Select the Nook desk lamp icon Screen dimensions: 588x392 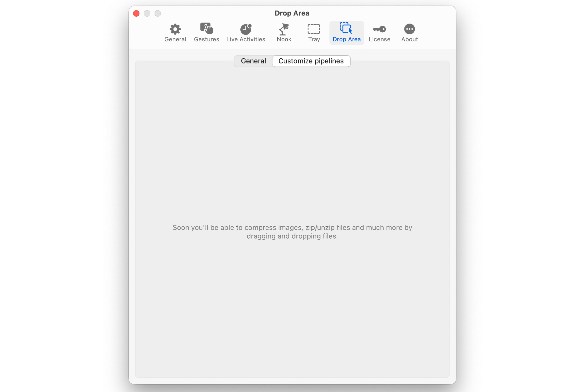pyautogui.click(x=284, y=29)
